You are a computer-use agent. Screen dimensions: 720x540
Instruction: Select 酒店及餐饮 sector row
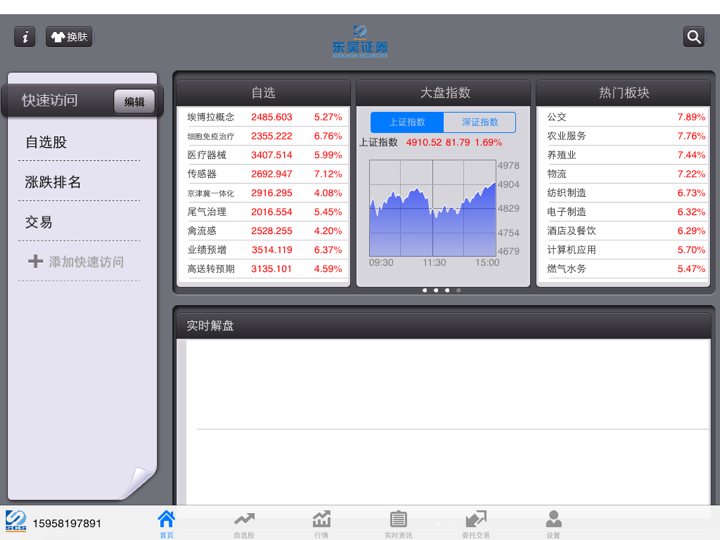point(624,231)
